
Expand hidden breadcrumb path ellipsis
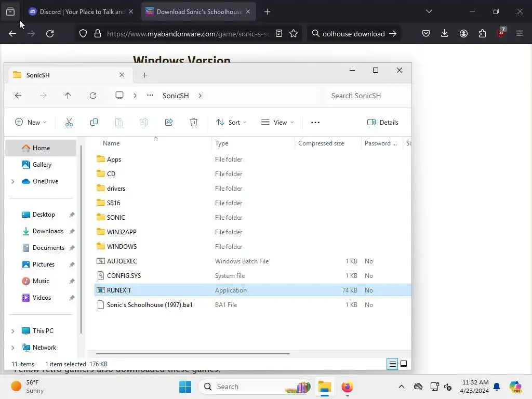click(150, 96)
